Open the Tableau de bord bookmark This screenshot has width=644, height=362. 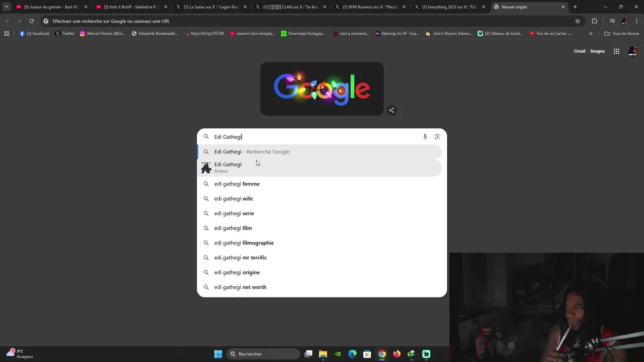pyautogui.click(x=500, y=33)
